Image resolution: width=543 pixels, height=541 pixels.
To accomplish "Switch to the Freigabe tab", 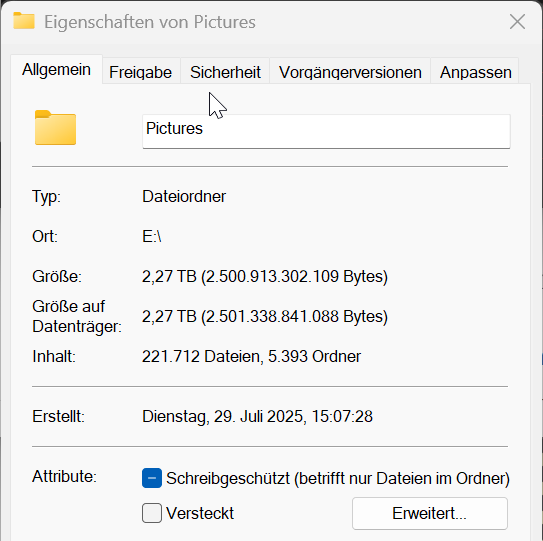I will (x=141, y=72).
